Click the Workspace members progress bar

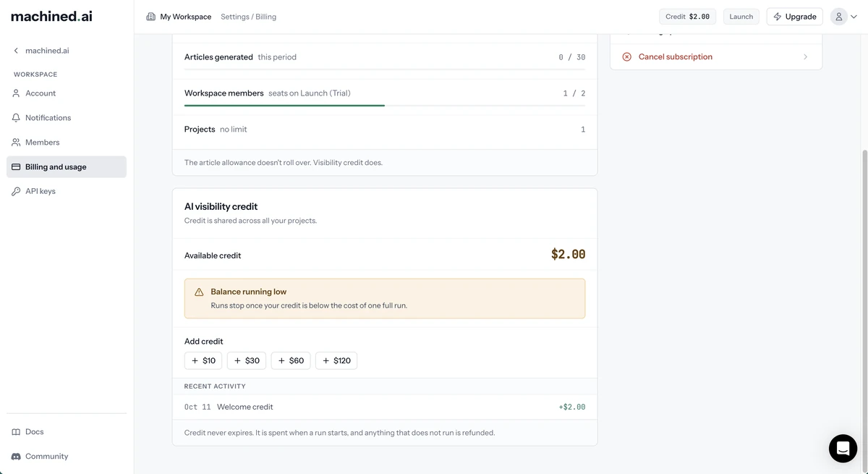point(385,106)
